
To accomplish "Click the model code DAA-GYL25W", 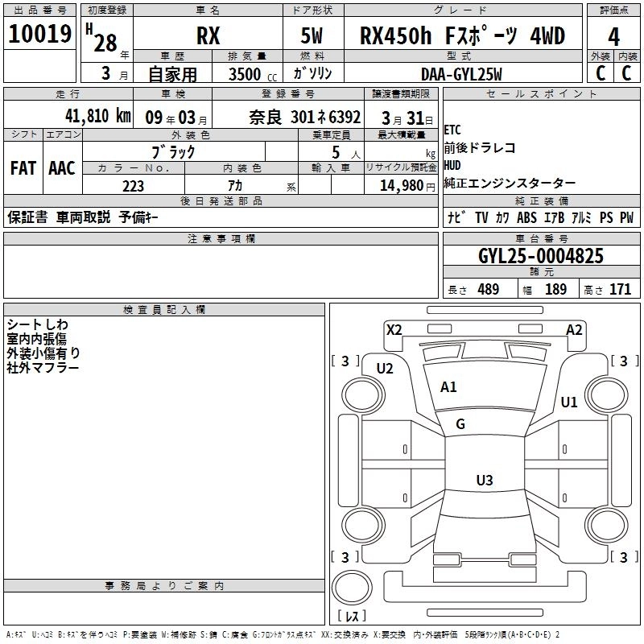I will pos(460,74).
